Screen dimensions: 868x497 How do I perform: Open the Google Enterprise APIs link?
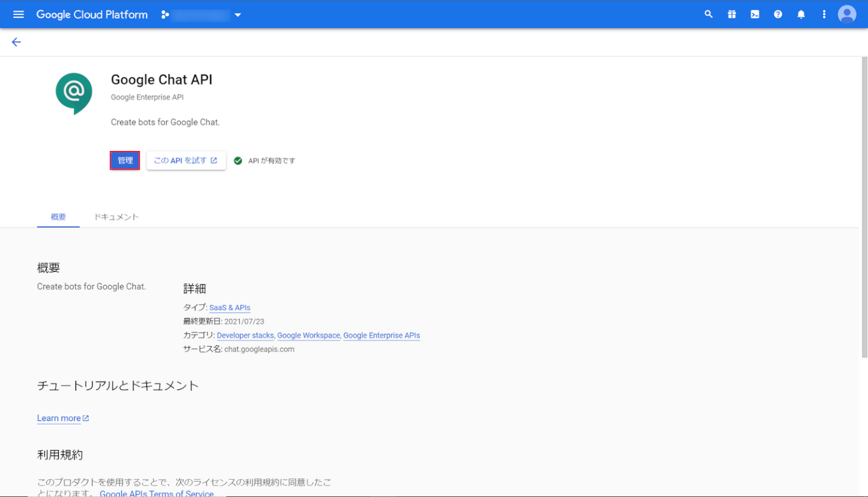pyautogui.click(x=382, y=335)
